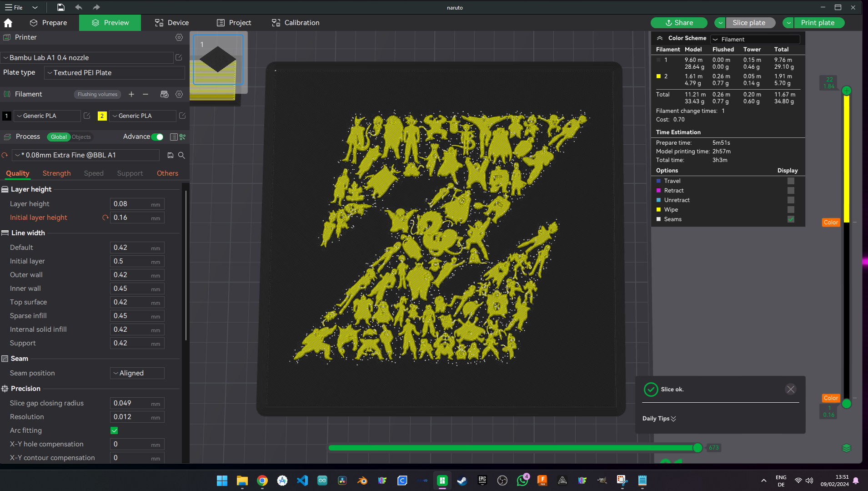Screen dimensions: 868x491
Task: Switch process scope to Objects
Action: [81, 137]
